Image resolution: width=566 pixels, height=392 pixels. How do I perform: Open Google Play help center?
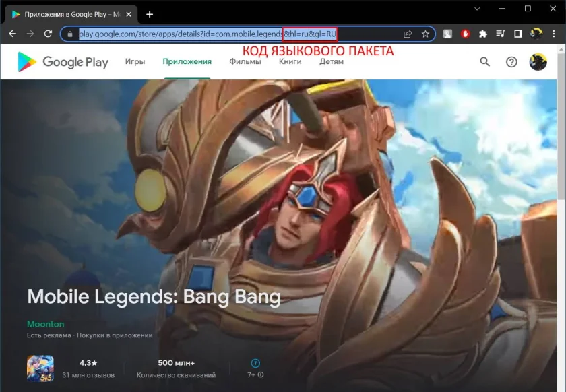pos(511,62)
